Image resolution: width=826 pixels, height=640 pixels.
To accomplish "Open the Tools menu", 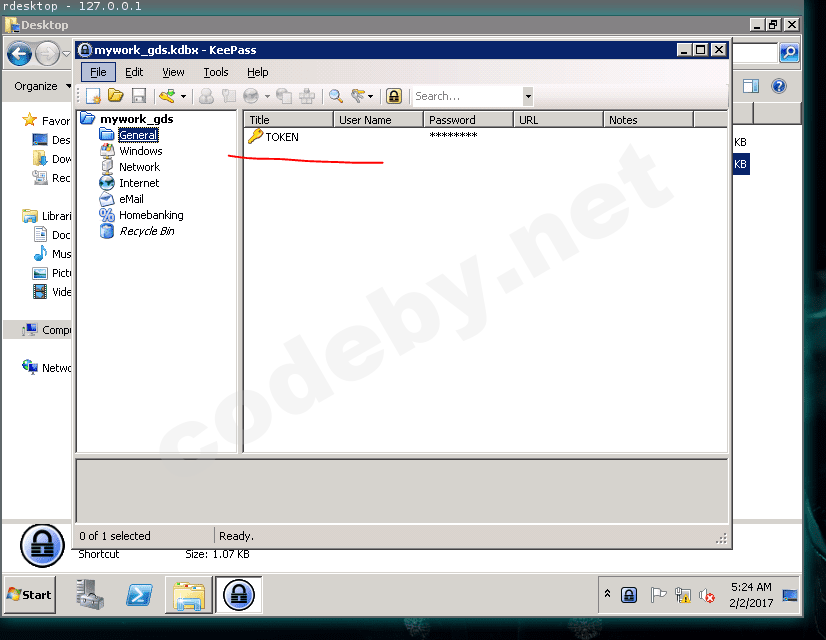I will pyautogui.click(x=216, y=72).
